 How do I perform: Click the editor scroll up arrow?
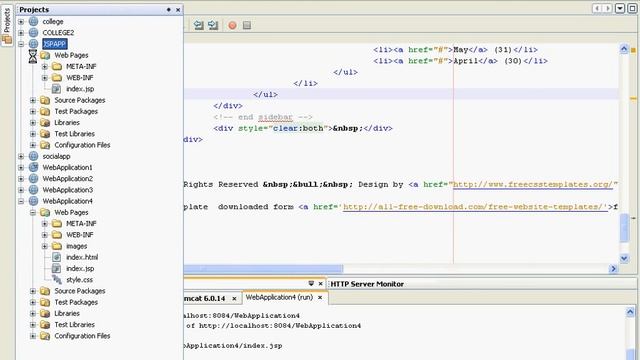click(x=624, y=49)
